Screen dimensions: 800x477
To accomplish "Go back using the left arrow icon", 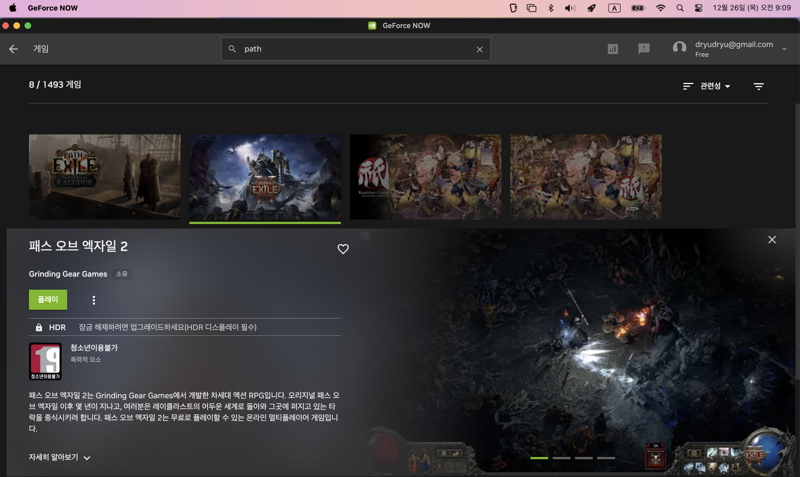I will point(14,49).
